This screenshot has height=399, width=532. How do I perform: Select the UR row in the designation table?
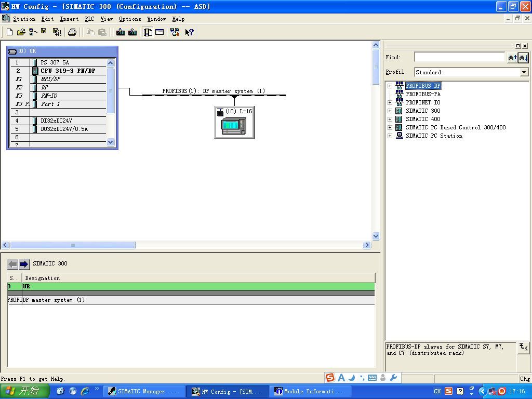coord(191,286)
